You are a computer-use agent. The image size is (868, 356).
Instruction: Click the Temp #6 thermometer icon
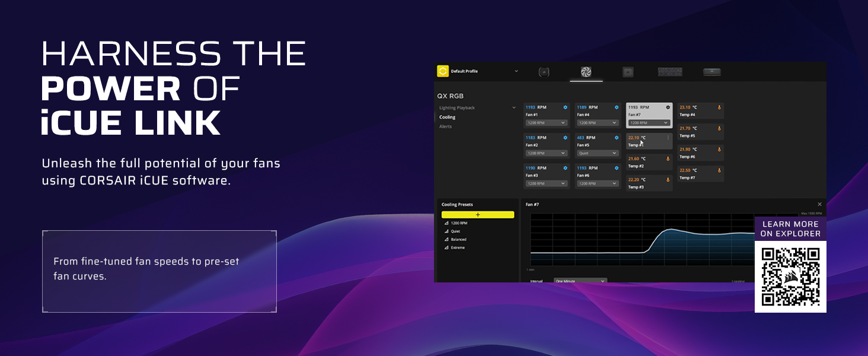coord(719,150)
